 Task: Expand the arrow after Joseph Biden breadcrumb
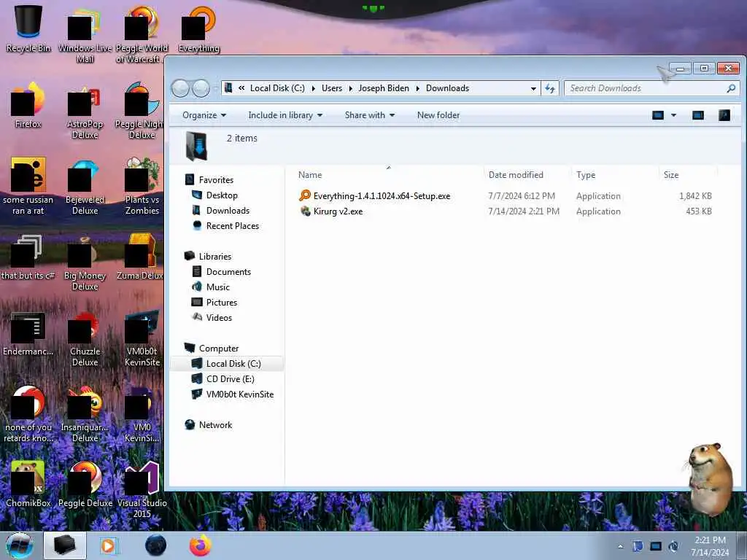tap(417, 88)
